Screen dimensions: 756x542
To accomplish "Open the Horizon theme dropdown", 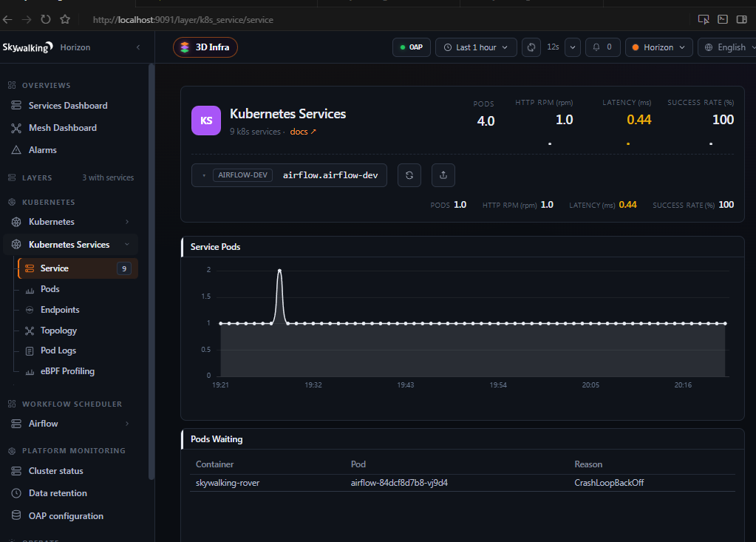I will pyautogui.click(x=658, y=47).
